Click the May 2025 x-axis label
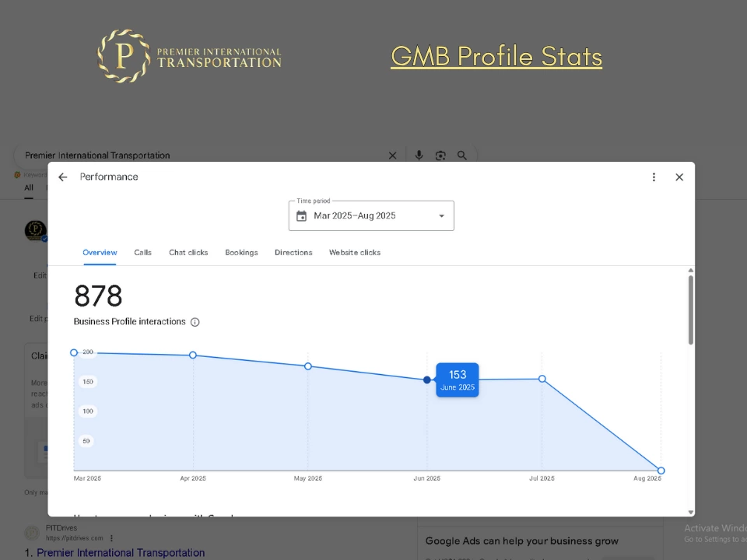Viewport: 747px width, 560px height. coord(308,478)
